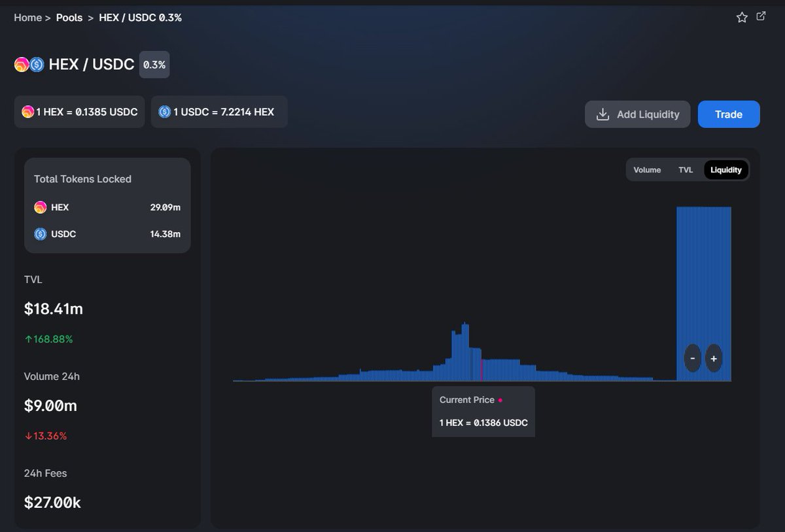Image resolution: width=785 pixels, height=532 pixels.
Task: Click the volume change 13.36%
Action: pyautogui.click(x=46, y=436)
